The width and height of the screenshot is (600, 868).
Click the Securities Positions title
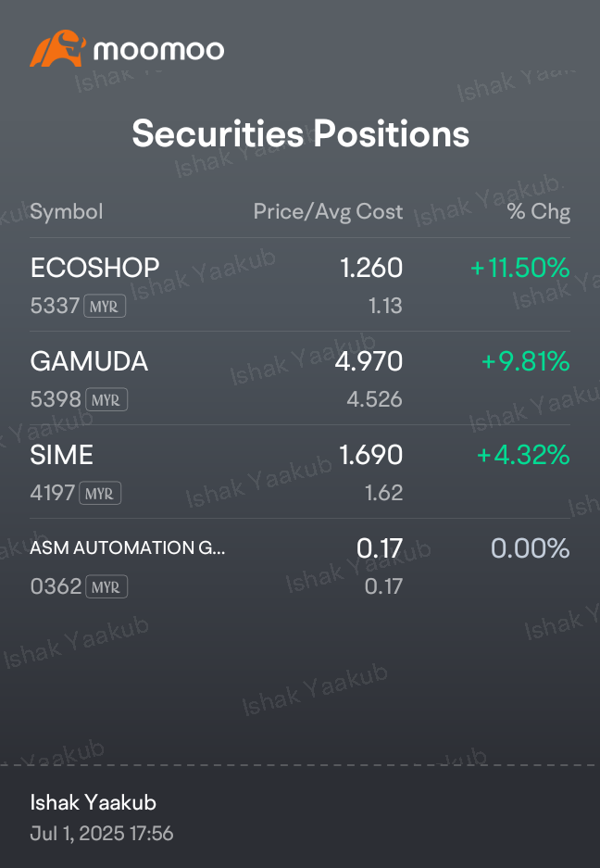tap(301, 134)
